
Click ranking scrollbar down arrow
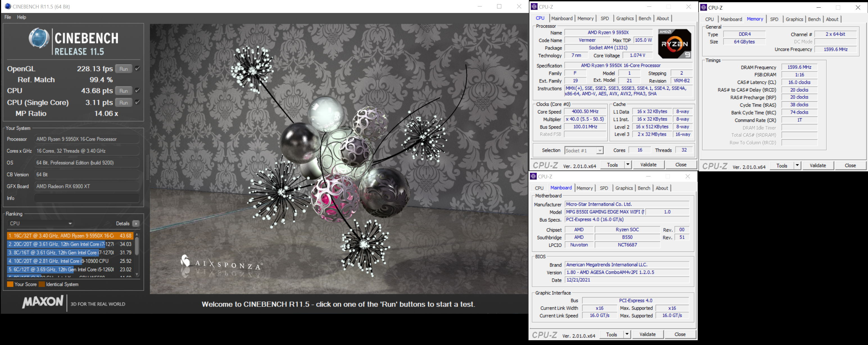137,274
